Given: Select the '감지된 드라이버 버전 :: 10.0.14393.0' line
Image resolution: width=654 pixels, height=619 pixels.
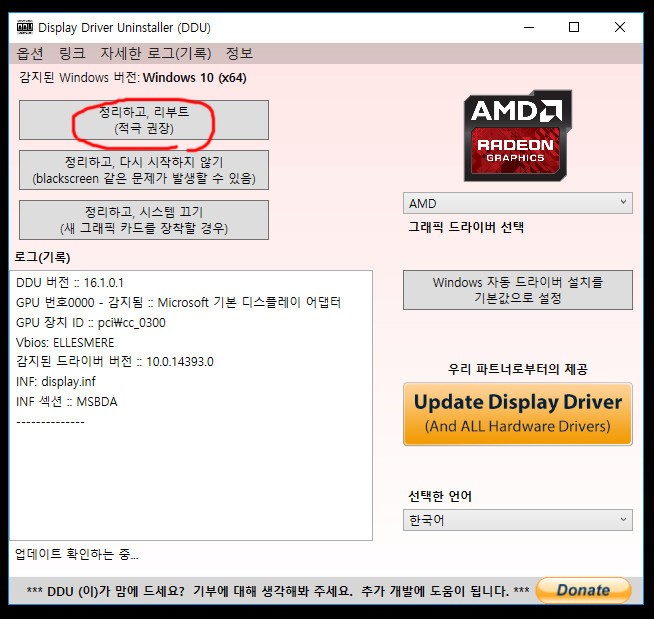Looking at the screenshot, I should point(115,361).
